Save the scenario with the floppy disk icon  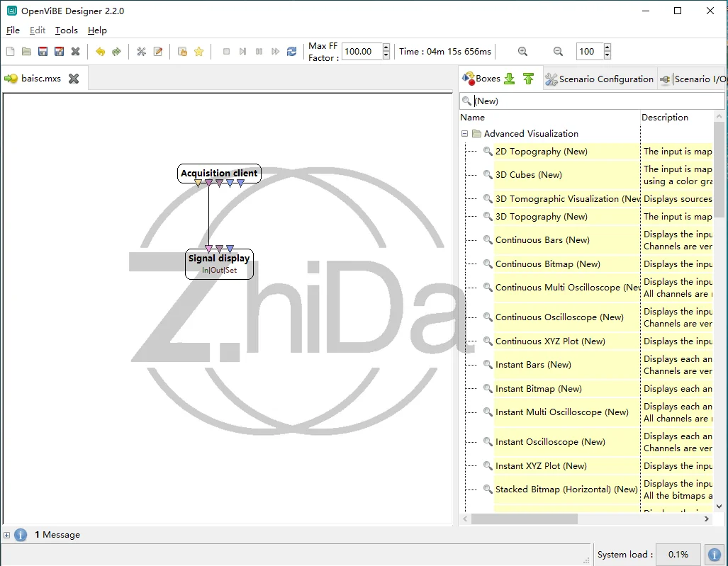click(43, 52)
